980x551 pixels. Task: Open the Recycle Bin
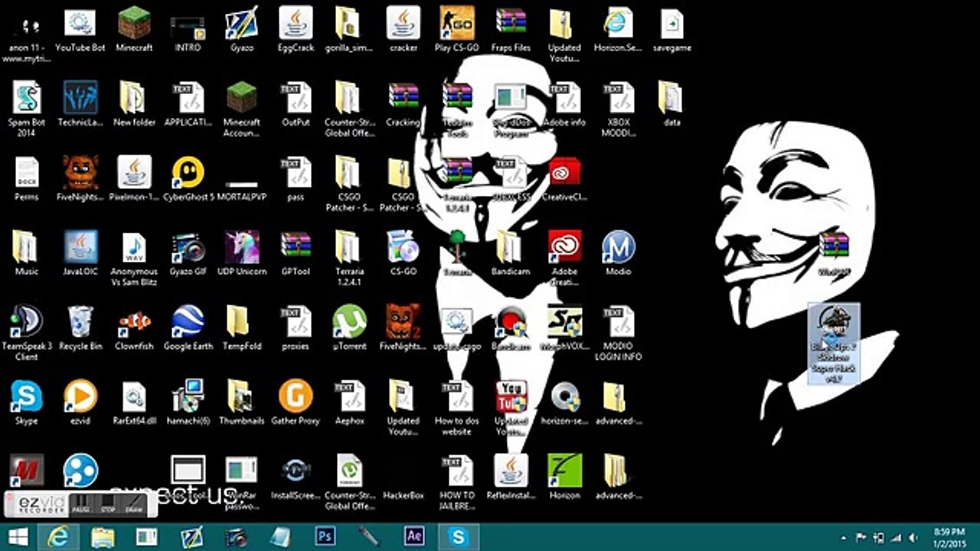pyautogui.click(x=80, y=322)
